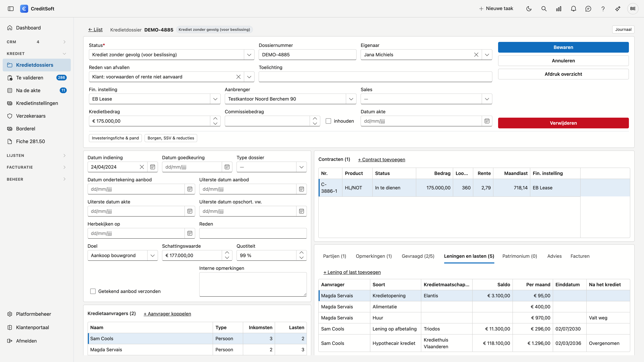Toggle the sidebar panel icon
644x362 pixels.
(11, 9)
